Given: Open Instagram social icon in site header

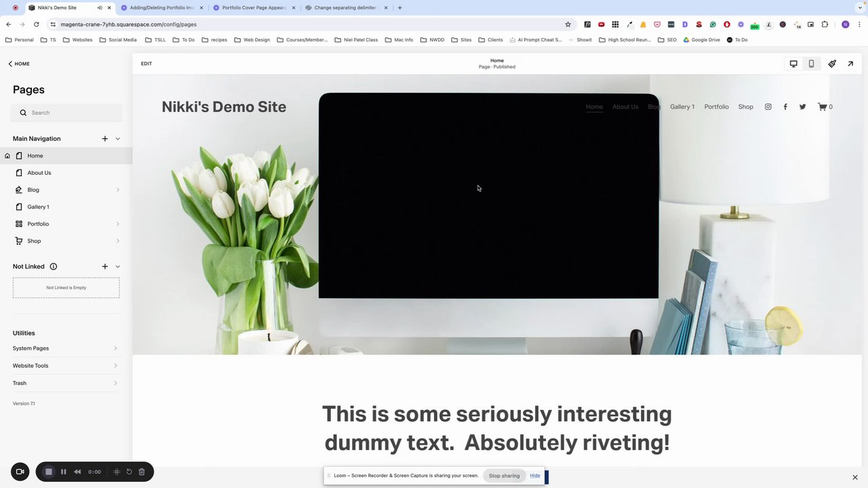Looking at the screenshot, I should coord(768,106).
